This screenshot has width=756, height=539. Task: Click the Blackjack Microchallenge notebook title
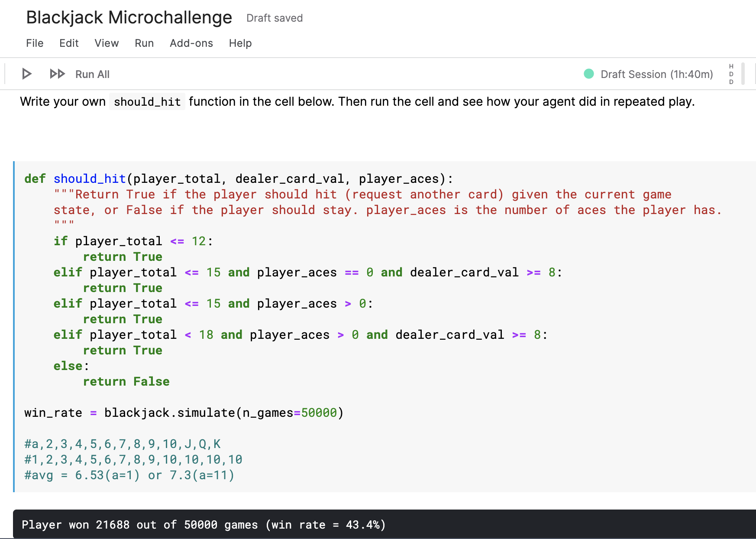tap(129, 18)
